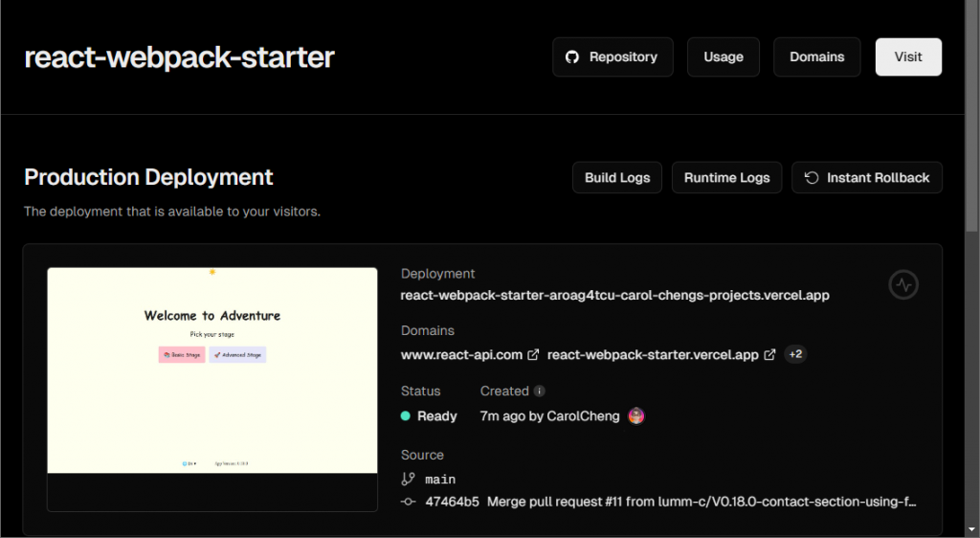Click the Domains label in deployment card
The height and width of the screenshot is (538, 980).
pyautogui.click(x=428, y=330)
